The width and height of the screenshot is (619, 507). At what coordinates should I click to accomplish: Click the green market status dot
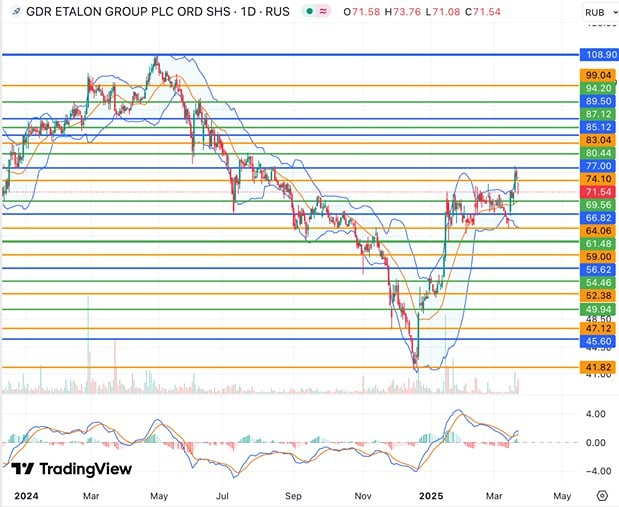coord(310,11)
